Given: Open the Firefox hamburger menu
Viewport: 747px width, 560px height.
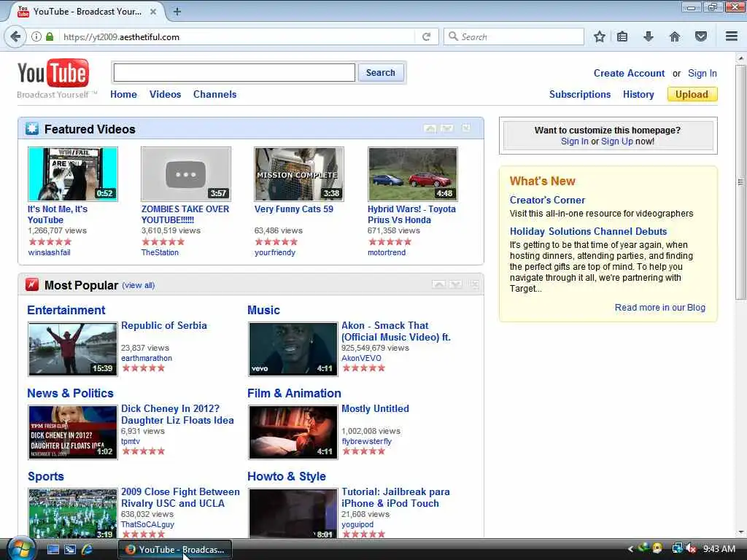Looking at the screenshot, I should 732,36.
